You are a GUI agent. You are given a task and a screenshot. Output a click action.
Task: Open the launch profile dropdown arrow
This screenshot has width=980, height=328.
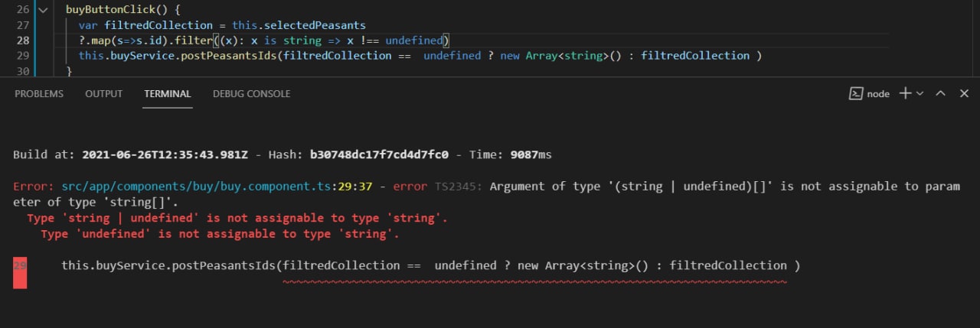point(920,93)
